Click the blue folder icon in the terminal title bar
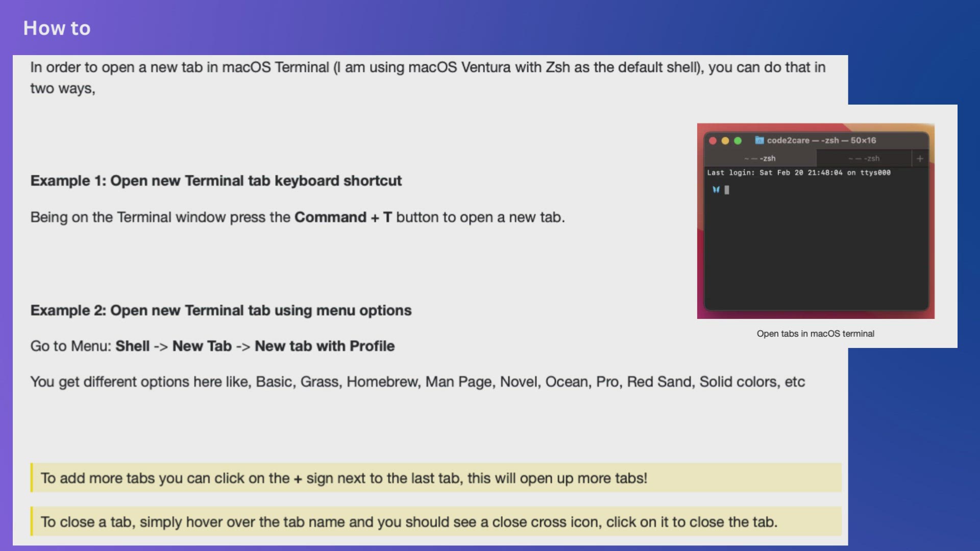Image resolution: width=980 pixels, height=551 pixels. (x=759, y=140)
